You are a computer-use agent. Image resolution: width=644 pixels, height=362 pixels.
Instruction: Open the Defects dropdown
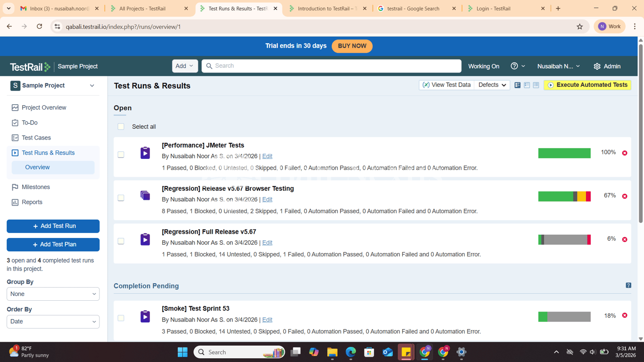coord(492,85)
